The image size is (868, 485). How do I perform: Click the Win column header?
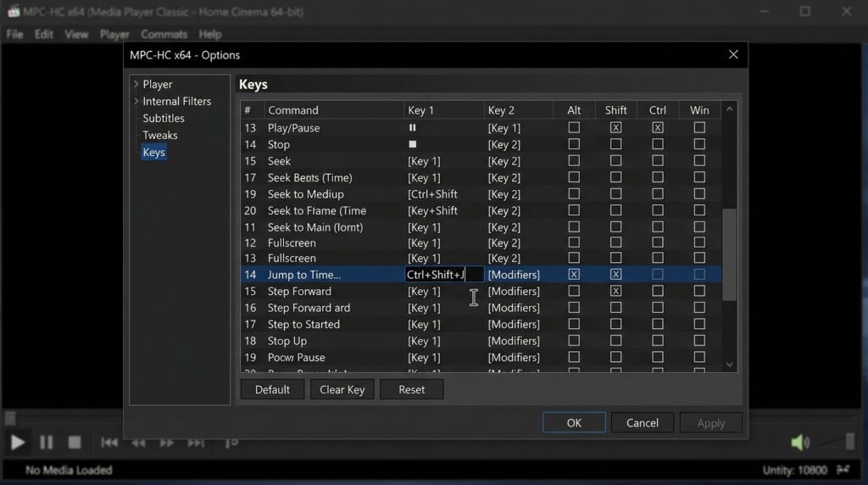699,109
